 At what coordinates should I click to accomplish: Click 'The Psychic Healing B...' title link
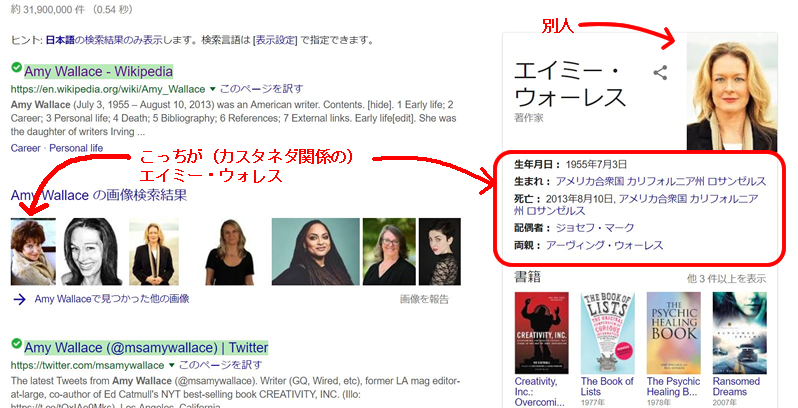(673, 386)
